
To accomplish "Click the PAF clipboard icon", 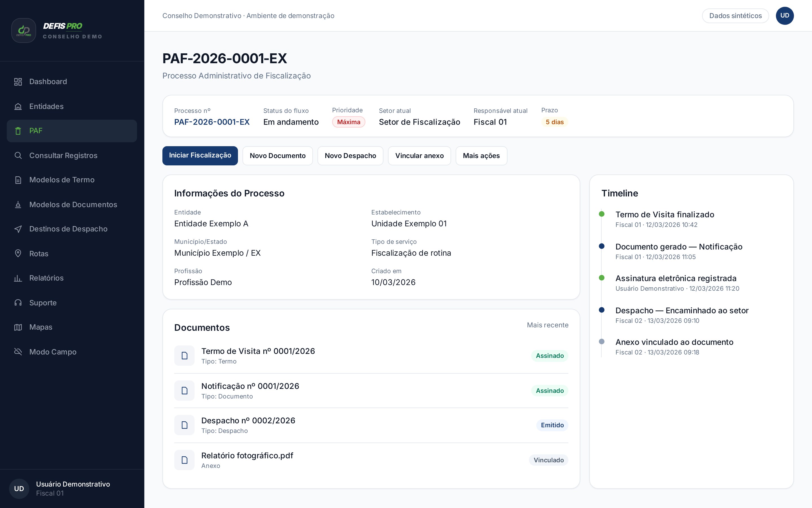I will (18, 131).
